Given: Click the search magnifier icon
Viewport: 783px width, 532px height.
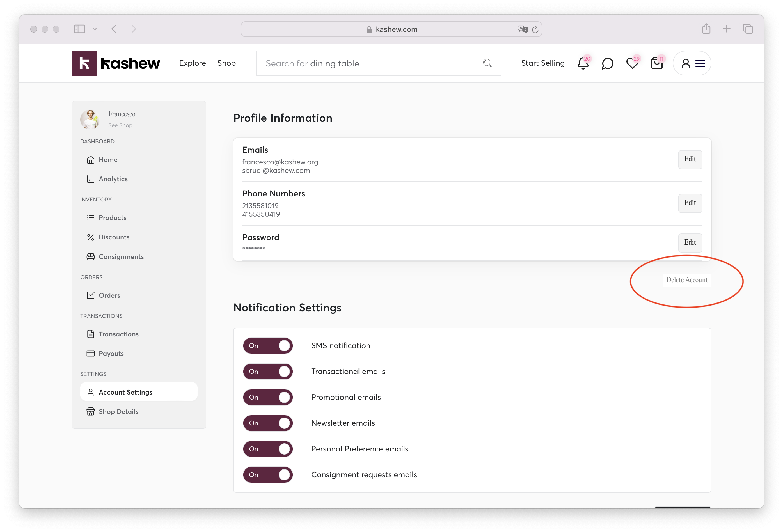Looking at the screenshot, I should 487,63.
